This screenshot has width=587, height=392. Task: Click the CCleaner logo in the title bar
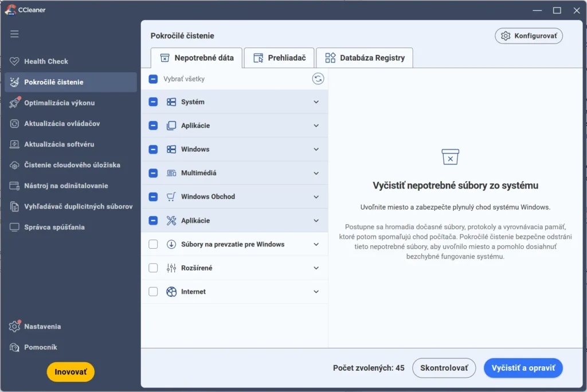(x=10, y=10)
